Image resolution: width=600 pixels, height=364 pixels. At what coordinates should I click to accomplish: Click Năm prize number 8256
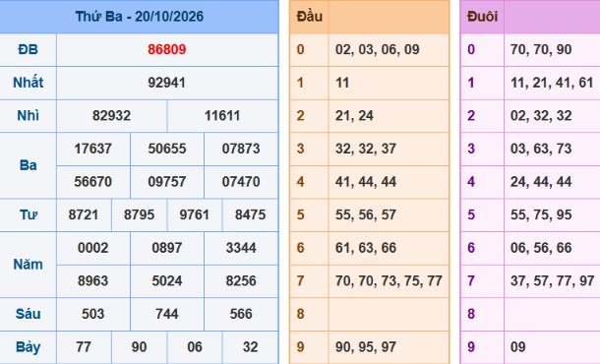(241, 280)
